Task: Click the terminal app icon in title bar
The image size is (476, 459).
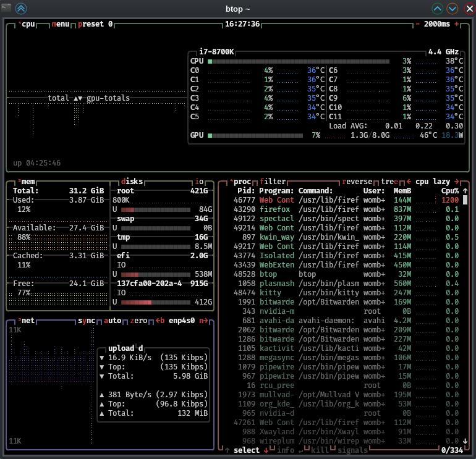Action: click(x=6, y=7)
